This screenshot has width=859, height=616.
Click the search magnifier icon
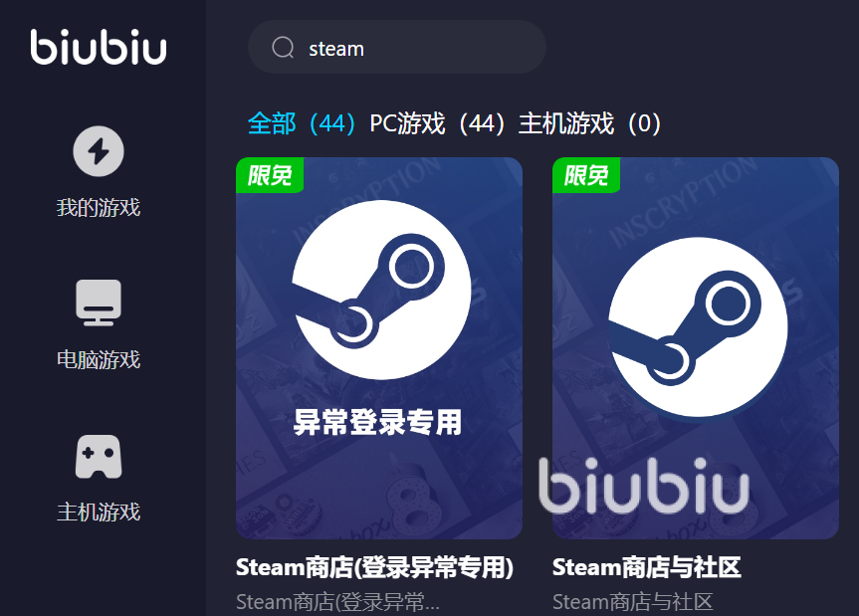point(284,48)
